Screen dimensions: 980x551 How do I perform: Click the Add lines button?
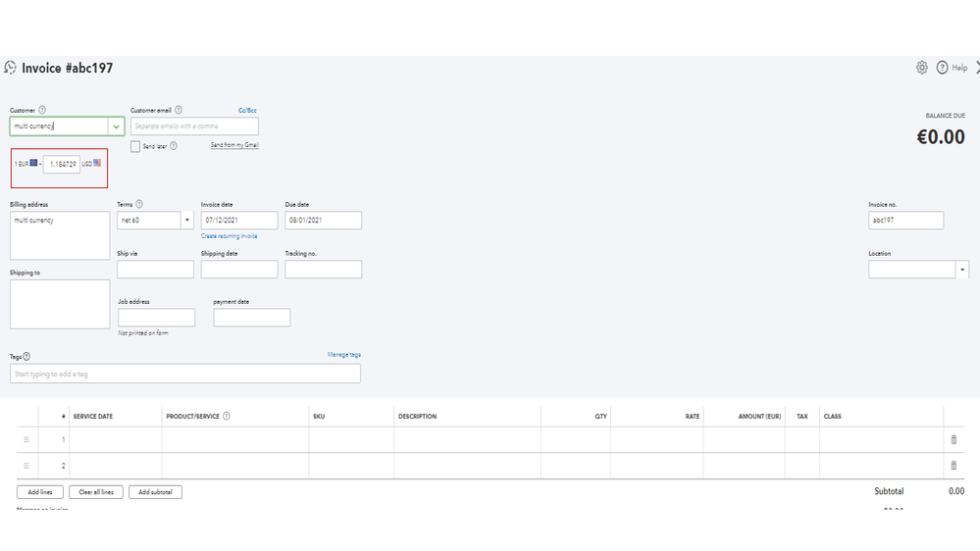pos(40,492)
